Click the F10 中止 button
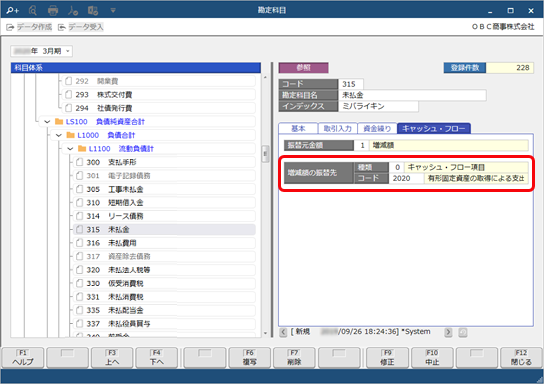Screen dimensions: 544x384 pyautogui.click(x=432, y=358)
